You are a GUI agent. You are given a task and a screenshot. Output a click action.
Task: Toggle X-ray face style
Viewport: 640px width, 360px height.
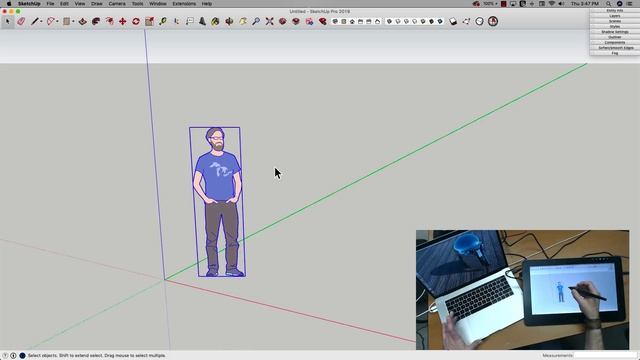point(389,21)
